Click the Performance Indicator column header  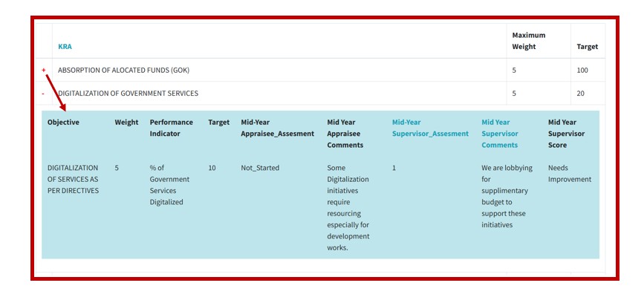(171, 128)
